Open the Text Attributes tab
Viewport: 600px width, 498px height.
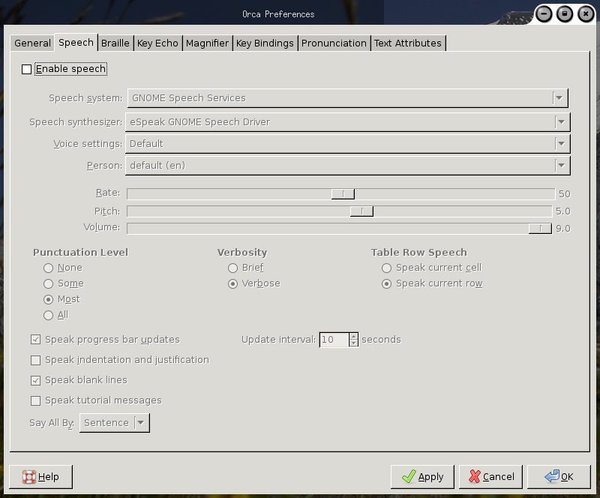408,43
